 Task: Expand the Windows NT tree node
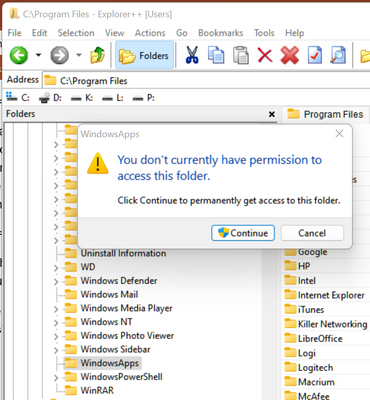pos(56,322)
